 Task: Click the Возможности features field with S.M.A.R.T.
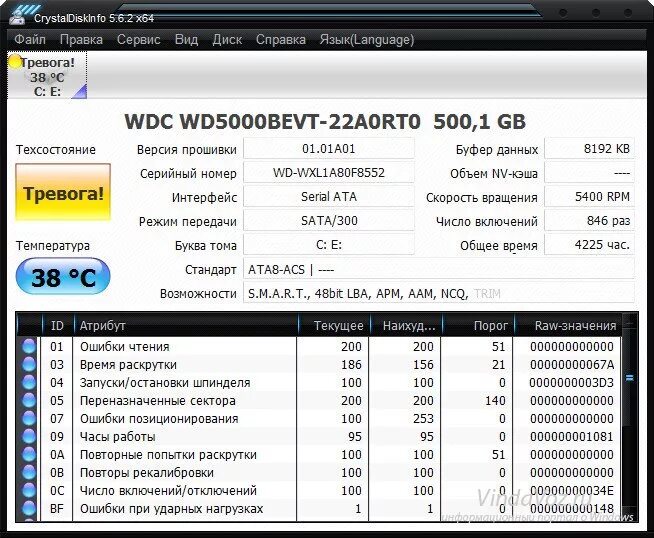439,293
